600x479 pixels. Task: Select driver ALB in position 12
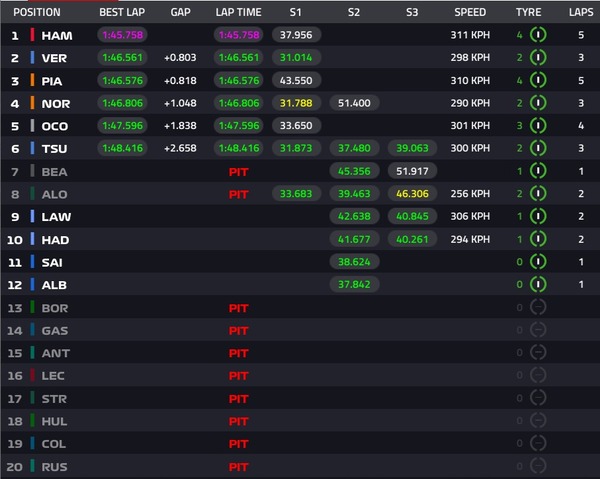tap(54, 285)
